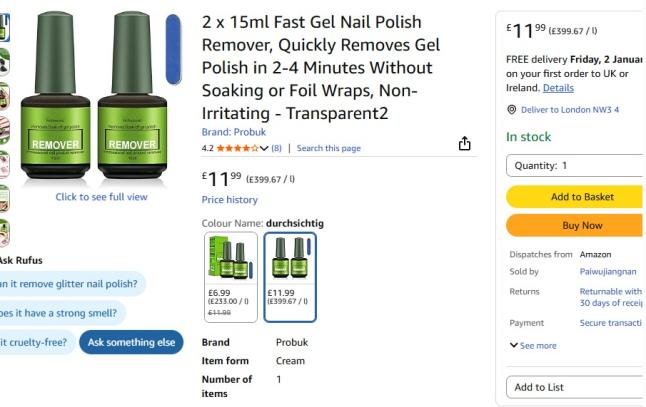Select the last thumbnail in the image strip
The image size is (646, 407).
4,233
